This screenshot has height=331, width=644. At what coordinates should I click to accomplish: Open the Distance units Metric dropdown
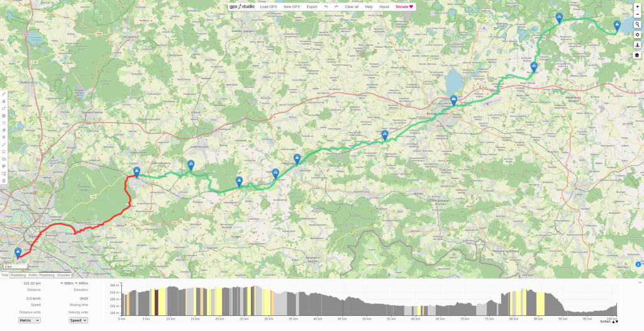coord(30,320)
